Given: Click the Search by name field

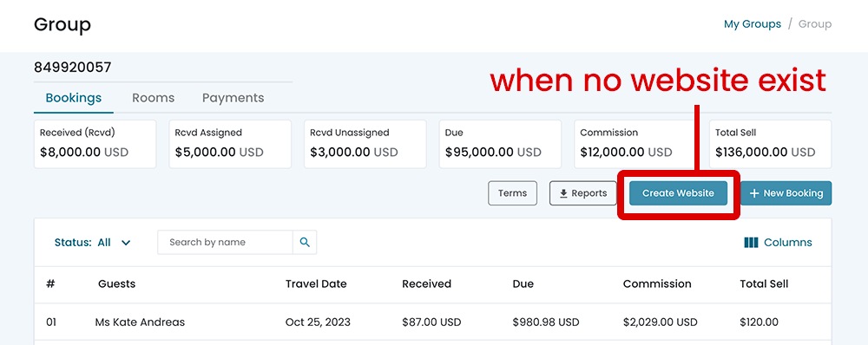Looking at the screenshot, I should click(226, 242).
